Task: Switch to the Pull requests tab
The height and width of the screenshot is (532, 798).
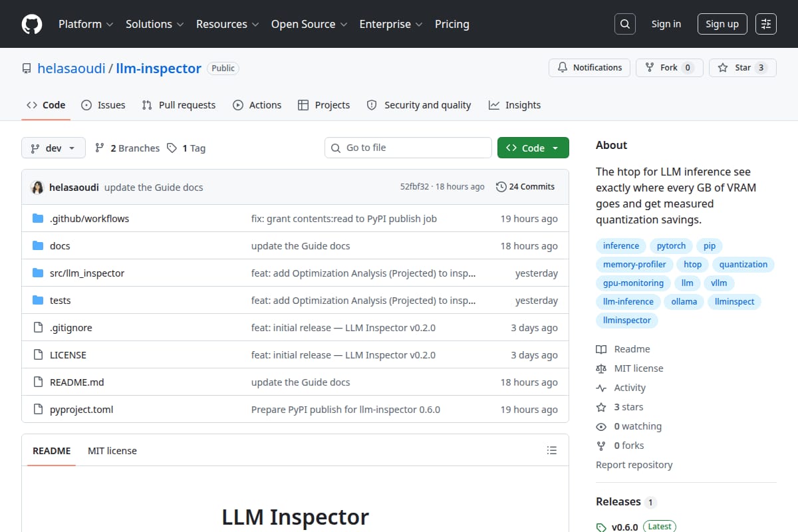Action: (x=179, y=105)
